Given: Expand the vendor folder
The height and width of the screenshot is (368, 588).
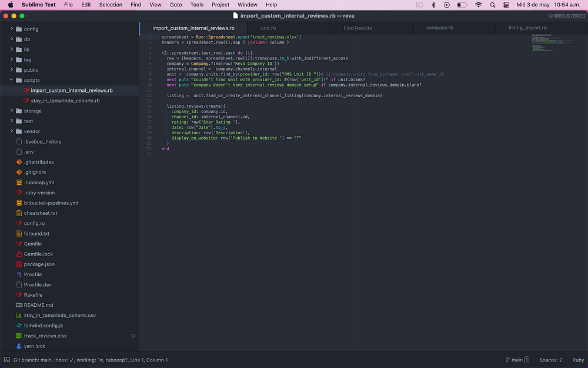Looking at the screenshot, I should (11, 131).
